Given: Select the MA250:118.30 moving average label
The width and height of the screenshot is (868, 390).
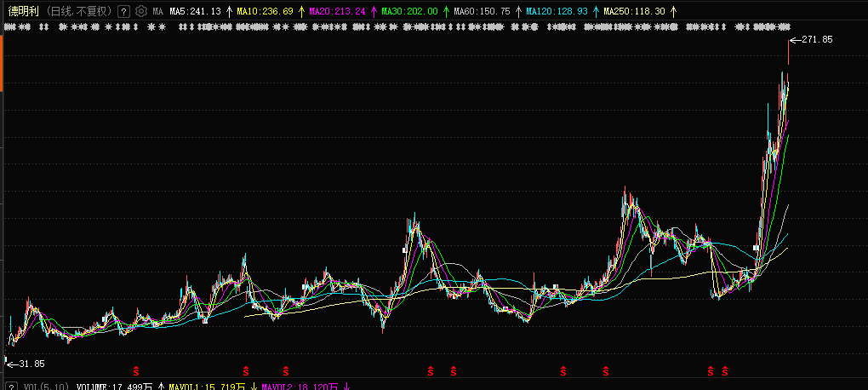Looking at the screenshot, I should click(634, 12).
